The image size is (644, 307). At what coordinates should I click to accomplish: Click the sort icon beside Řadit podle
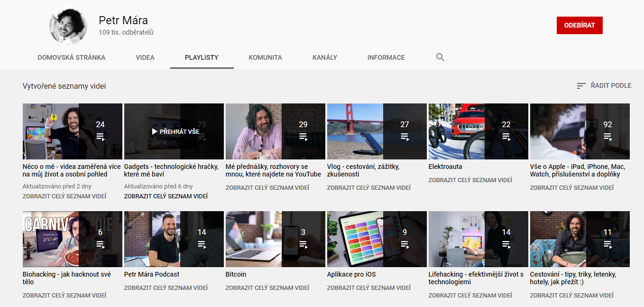(581, 86)
